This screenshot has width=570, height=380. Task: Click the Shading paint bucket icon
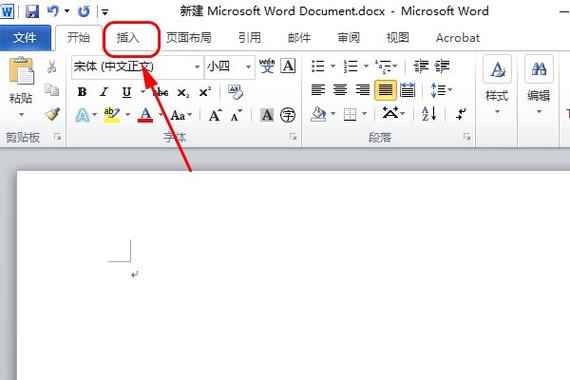[319, 114]
